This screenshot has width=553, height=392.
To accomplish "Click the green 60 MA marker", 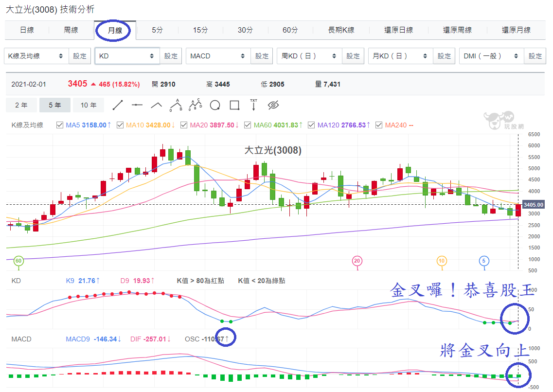I will (x=18, y=261).
